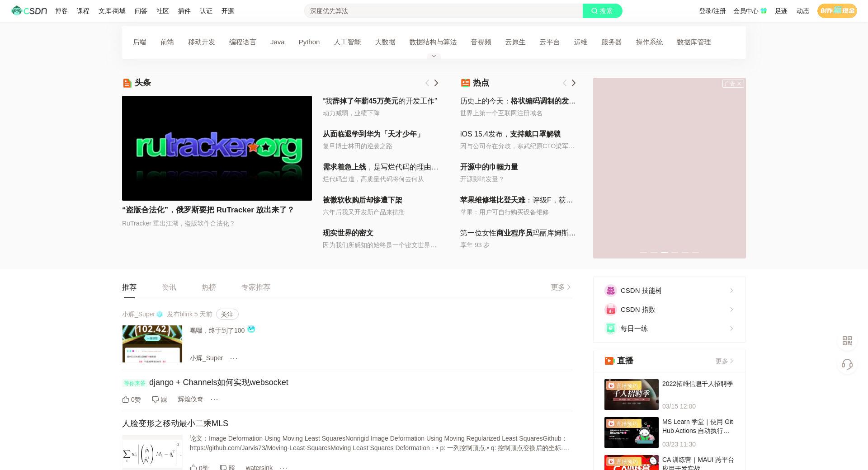Click the 头条 section document icon
The width and height of the screenshot is (868, 470).
127,83
